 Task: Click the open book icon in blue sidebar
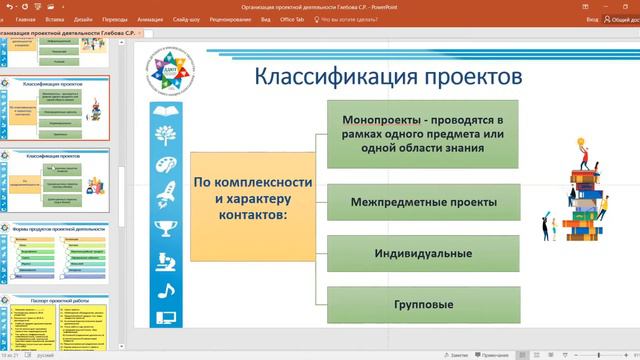(x=166, y=111)
